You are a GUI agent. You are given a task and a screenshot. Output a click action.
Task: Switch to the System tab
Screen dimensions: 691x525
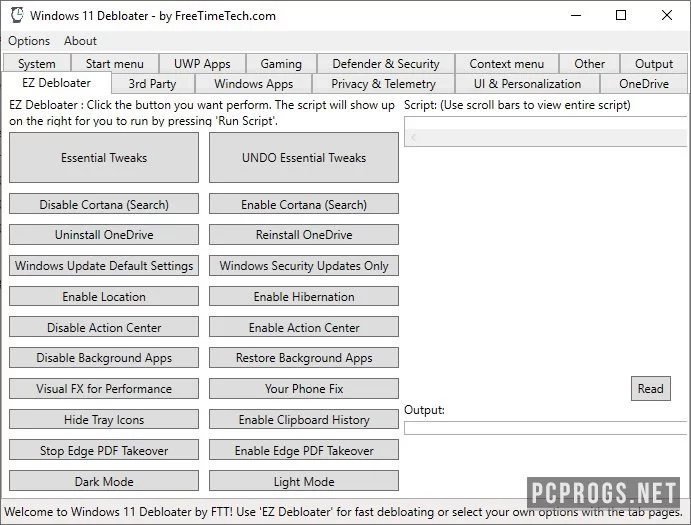coord(37,64)
